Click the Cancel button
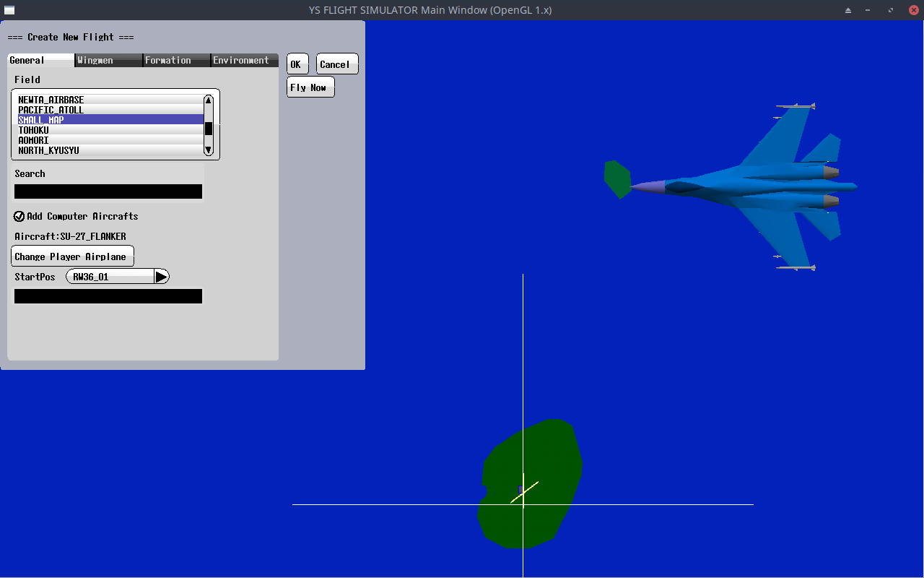Screen dimensions: 924x578 [x=336, y=64]
